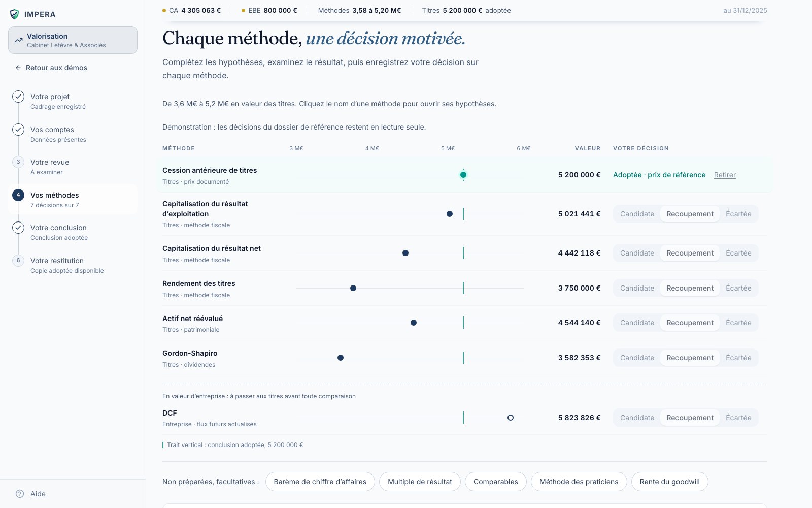
Task: Add the Rente du goodwill method
Action: [669, 482]
